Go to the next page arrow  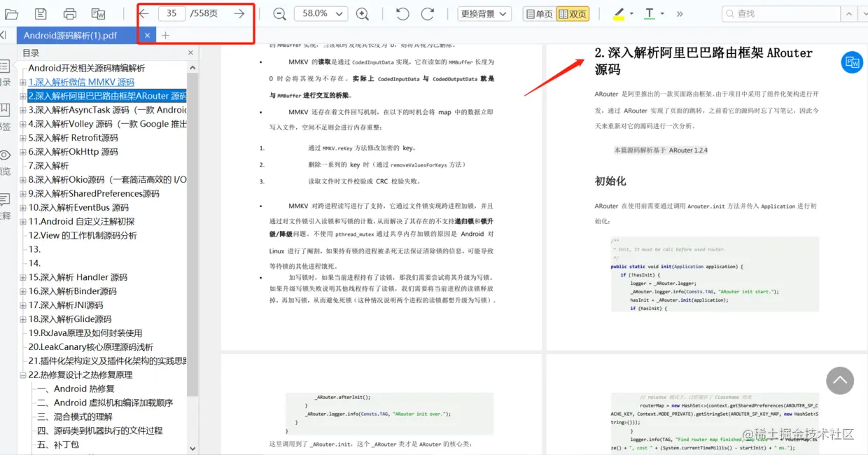(239, 13)
